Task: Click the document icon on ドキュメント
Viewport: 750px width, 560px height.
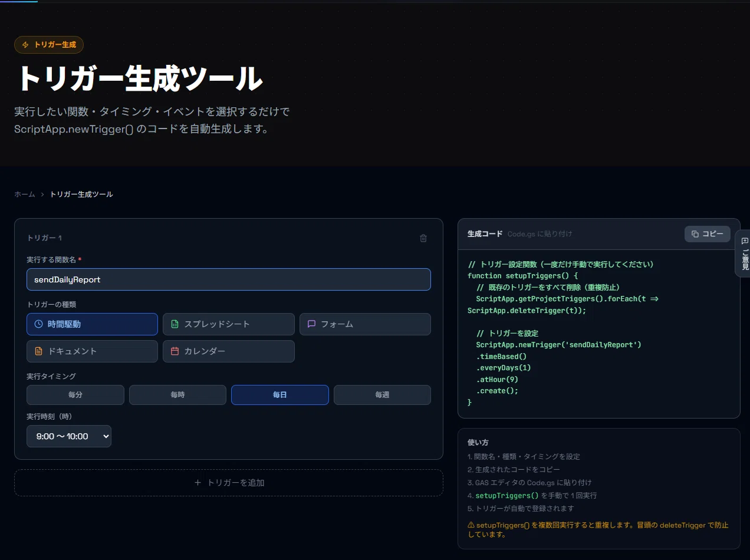Action: (39, 351)
